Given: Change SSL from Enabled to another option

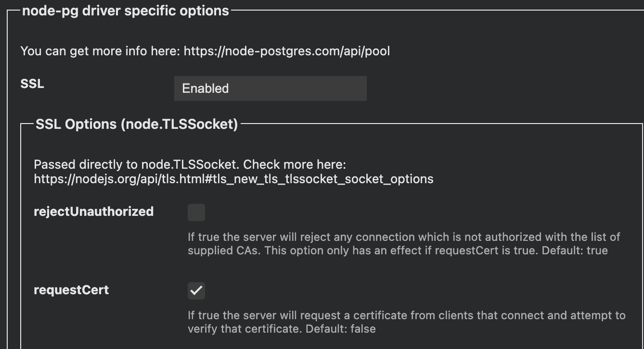Looking at the screenshot, I should tap(270, 88).
